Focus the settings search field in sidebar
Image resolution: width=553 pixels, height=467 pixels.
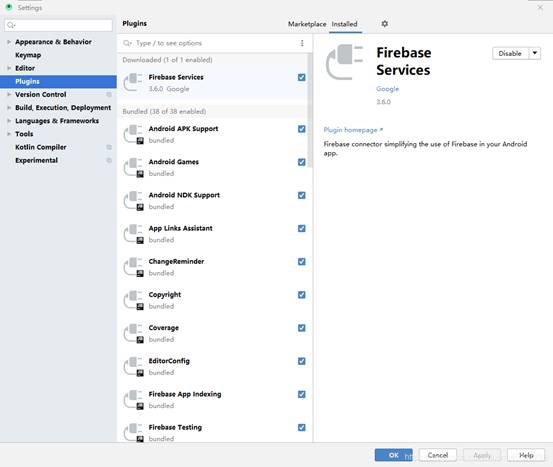coord(59,25)
